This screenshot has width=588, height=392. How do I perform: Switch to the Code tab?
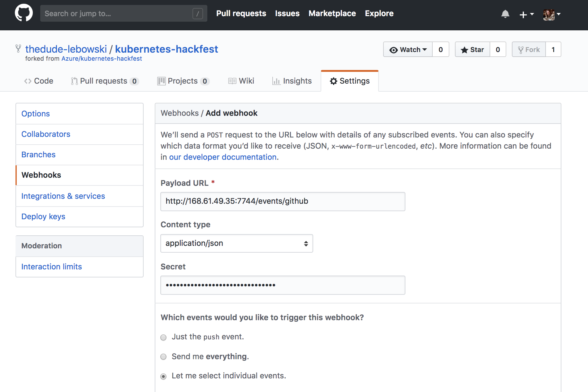pyautogui.click(x=39, y=81)
